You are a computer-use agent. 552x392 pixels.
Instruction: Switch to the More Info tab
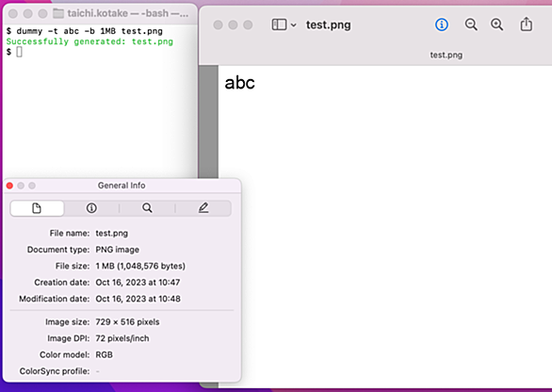pyautogui.click(x=91, y=208)
